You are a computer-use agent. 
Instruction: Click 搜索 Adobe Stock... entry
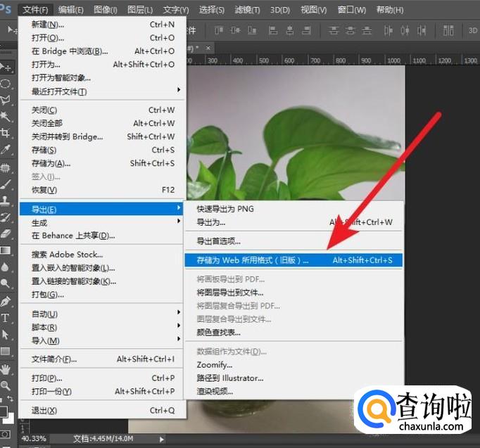pyautogui.click(x=67, y=255)
